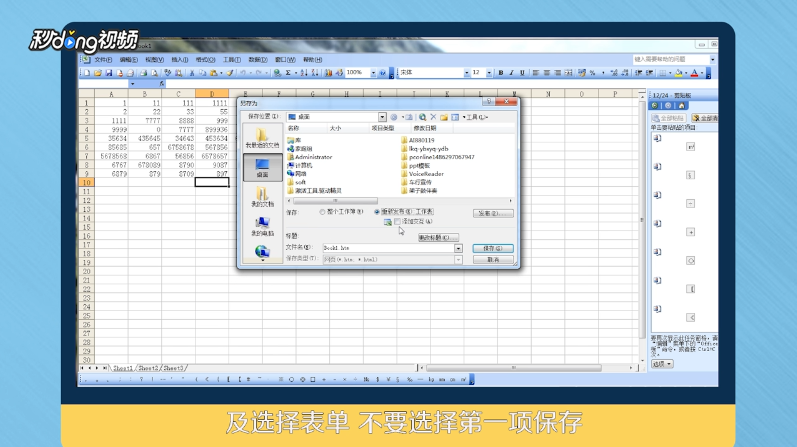Click the Sort Ascending icon
Viewport: 797px width, 447px height.
(304, 73)
